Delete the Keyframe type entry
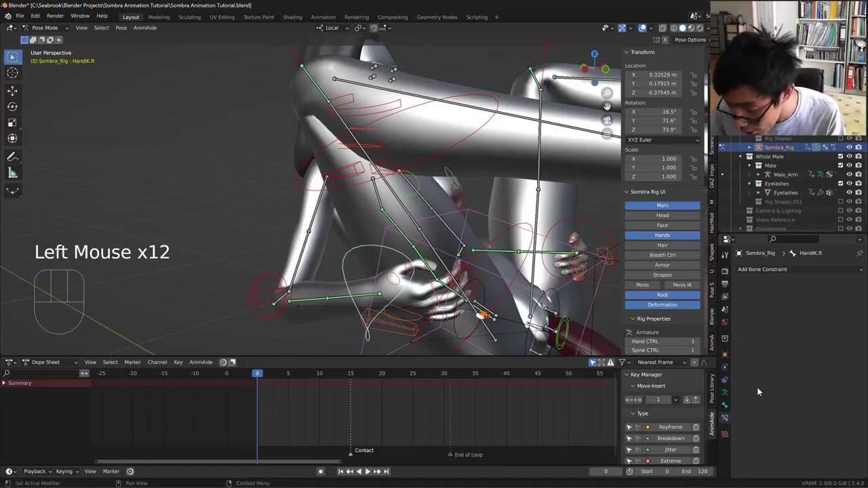Image resolution: width=868 pixels, height=488 pixels. [x=695, y=427]
